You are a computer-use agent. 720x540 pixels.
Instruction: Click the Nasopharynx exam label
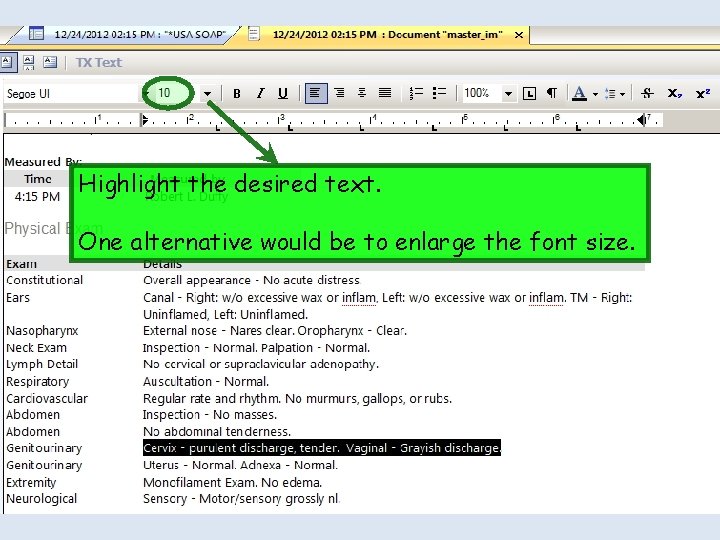42,331
